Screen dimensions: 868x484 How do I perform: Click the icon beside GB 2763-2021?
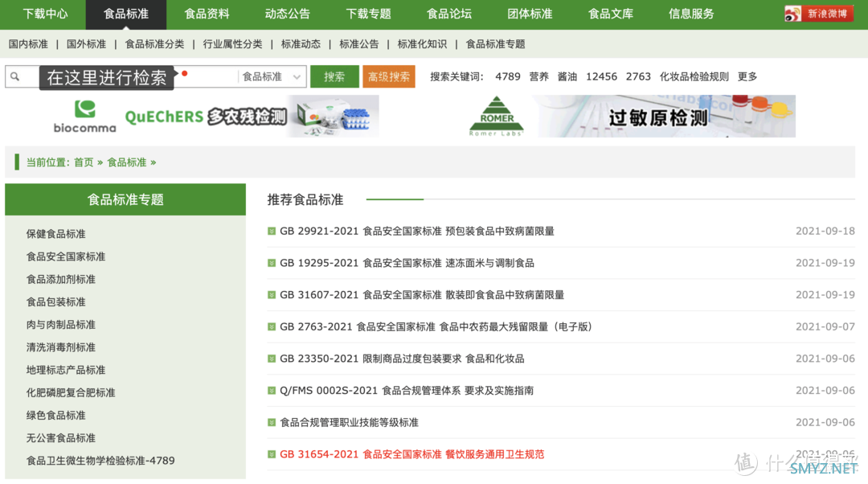pyautogui.click(x=272, y=326)
